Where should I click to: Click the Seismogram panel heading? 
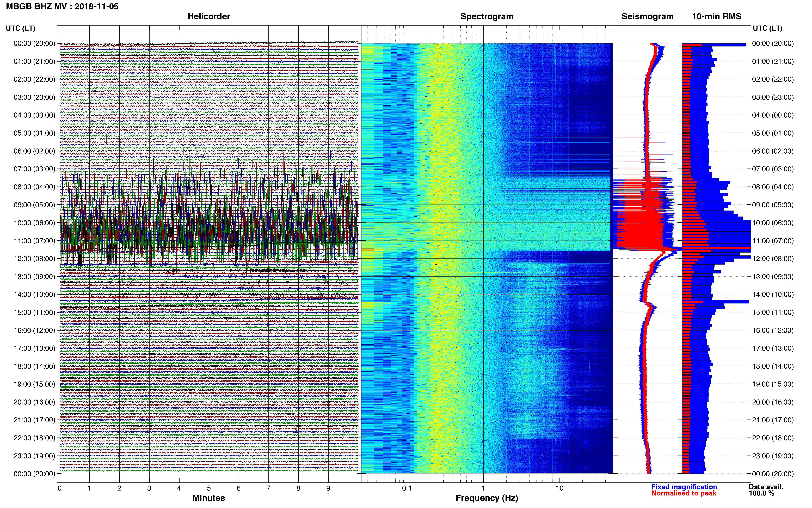pos(648,16)
